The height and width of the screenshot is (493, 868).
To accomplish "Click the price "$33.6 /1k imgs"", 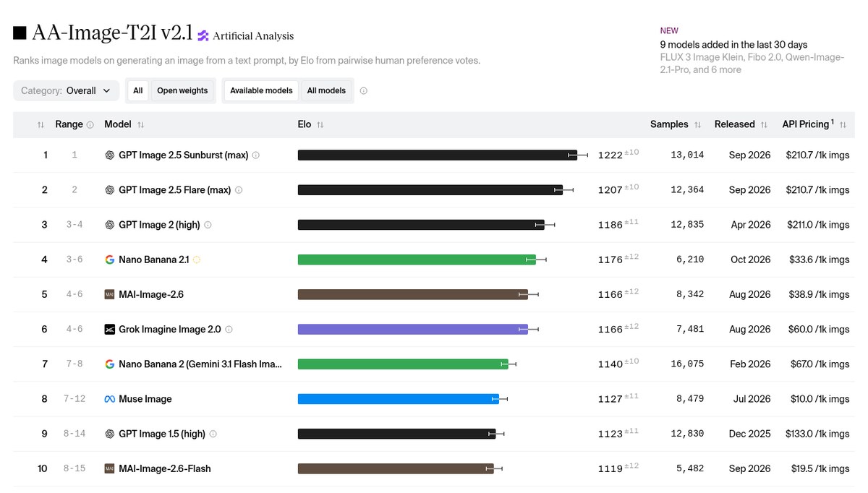I will pyautogui.click(x=818, y=260).
